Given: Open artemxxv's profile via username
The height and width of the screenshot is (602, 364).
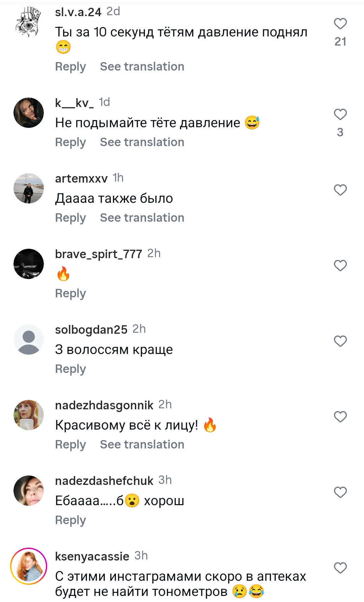Looking at the screenshot, I should pos(81,178).
